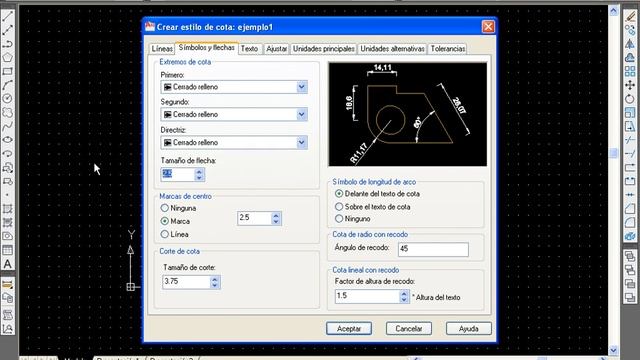
Task: Click the Aceptar button
Action: (349, 329)
